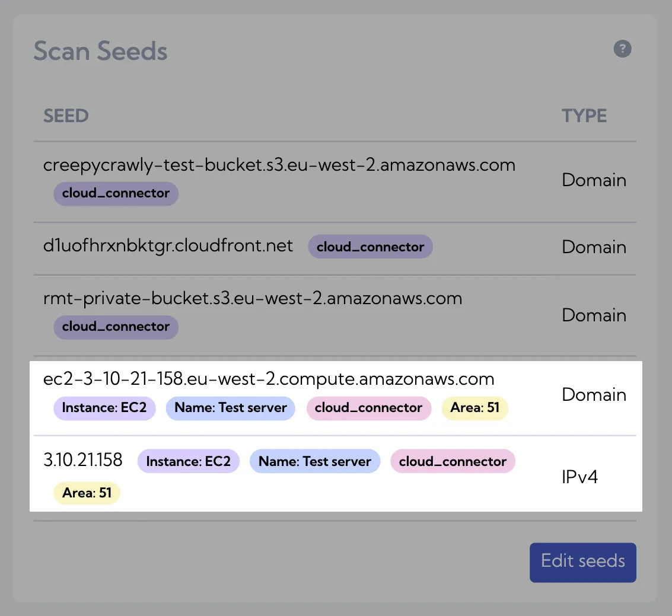Select the Area: 51 tag on the ec2 domain row
672x616 pixels.
coord(474,408)
